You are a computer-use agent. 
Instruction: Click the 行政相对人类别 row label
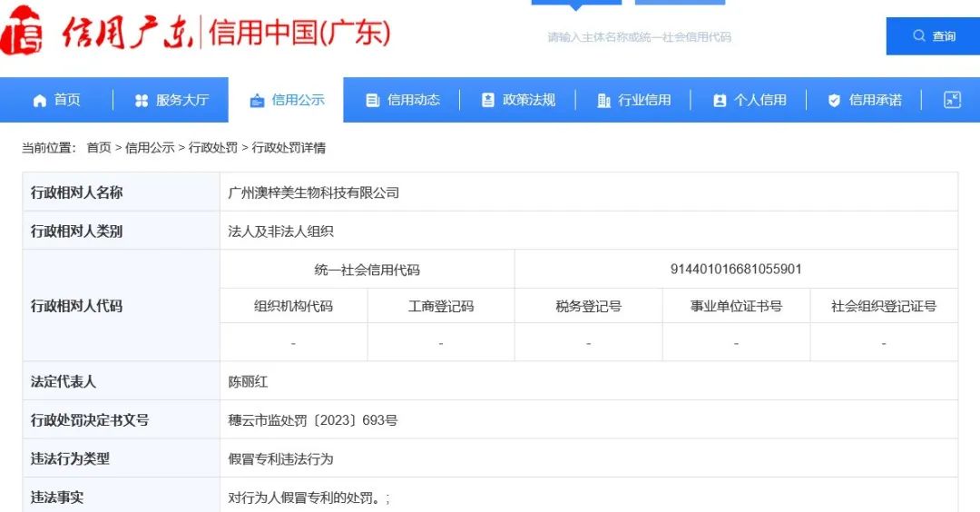pyautogui.click(x=76, y=231)
